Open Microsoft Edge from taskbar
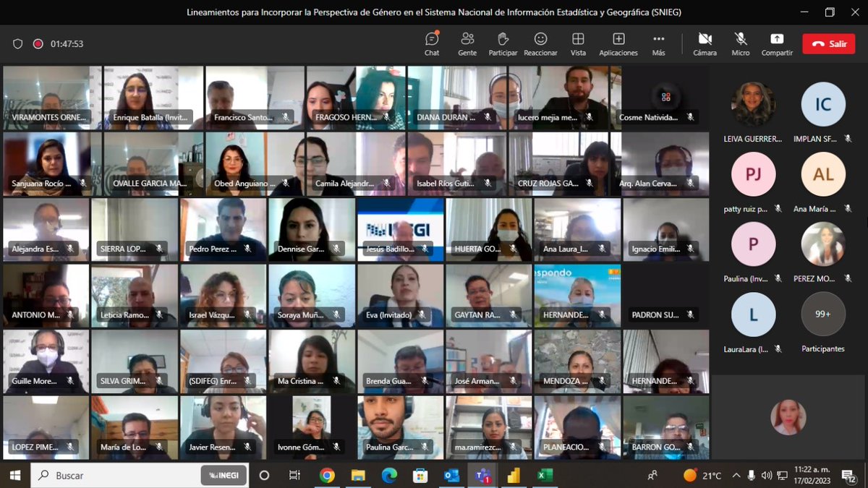 click(389, 475)
